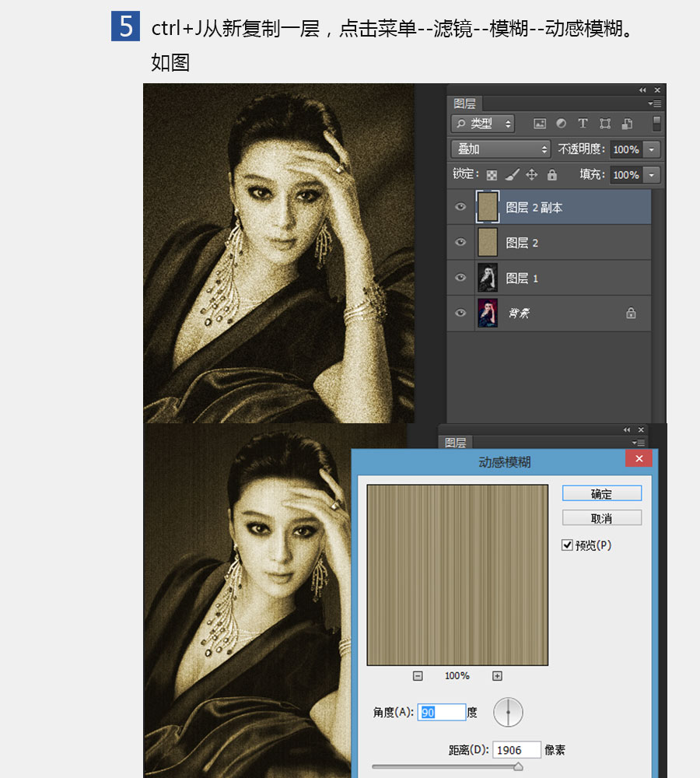Click the distance slider handle

coord(518,766)
